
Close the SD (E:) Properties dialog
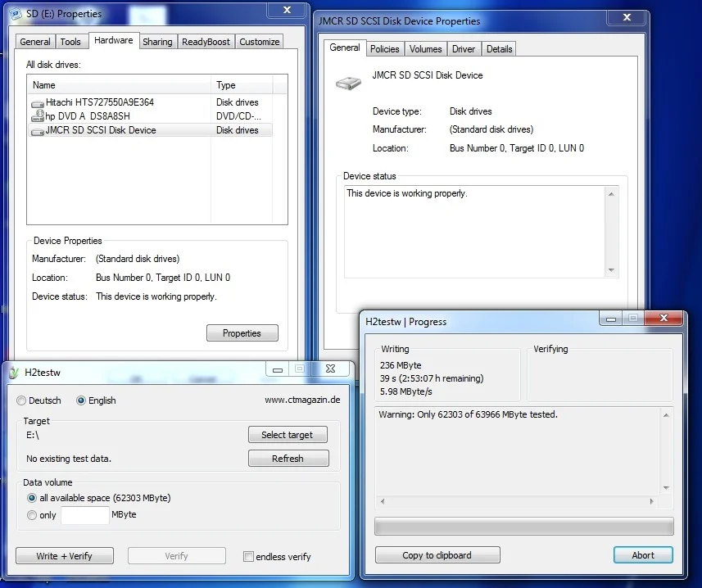287,10
